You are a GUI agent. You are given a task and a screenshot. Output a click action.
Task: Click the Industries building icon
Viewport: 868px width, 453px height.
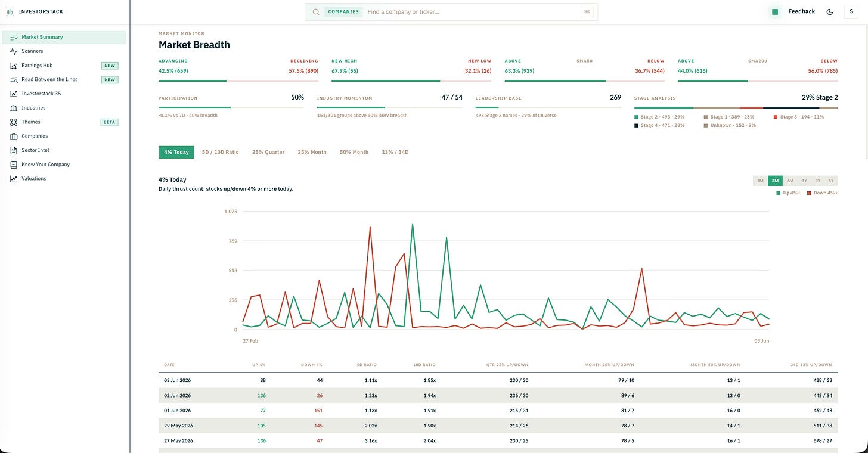coord(14,108)
